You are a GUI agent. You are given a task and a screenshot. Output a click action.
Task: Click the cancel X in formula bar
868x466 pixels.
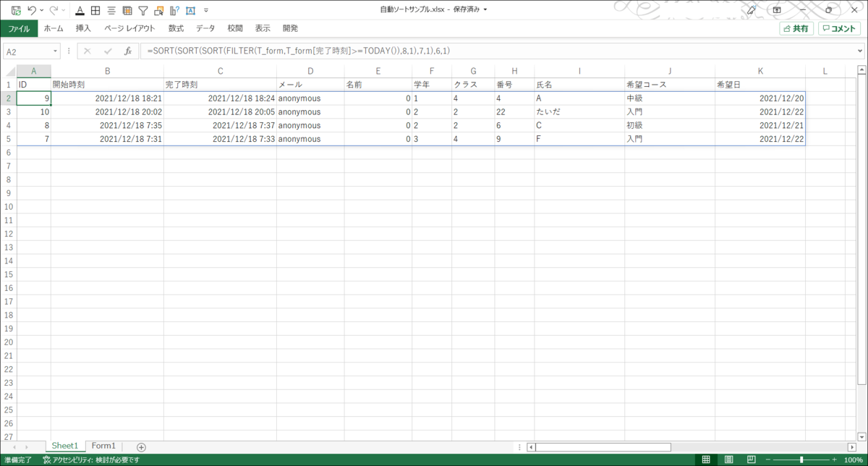pos(87,51)
